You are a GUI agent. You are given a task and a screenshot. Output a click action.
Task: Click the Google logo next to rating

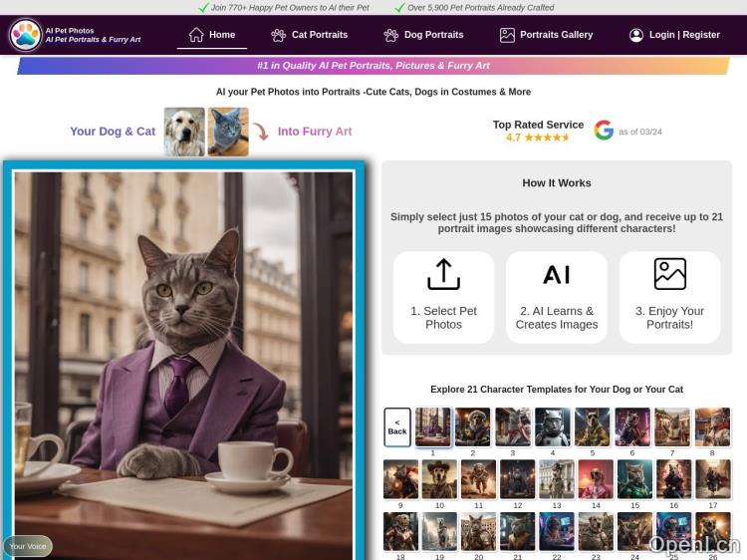pos(604,131)
